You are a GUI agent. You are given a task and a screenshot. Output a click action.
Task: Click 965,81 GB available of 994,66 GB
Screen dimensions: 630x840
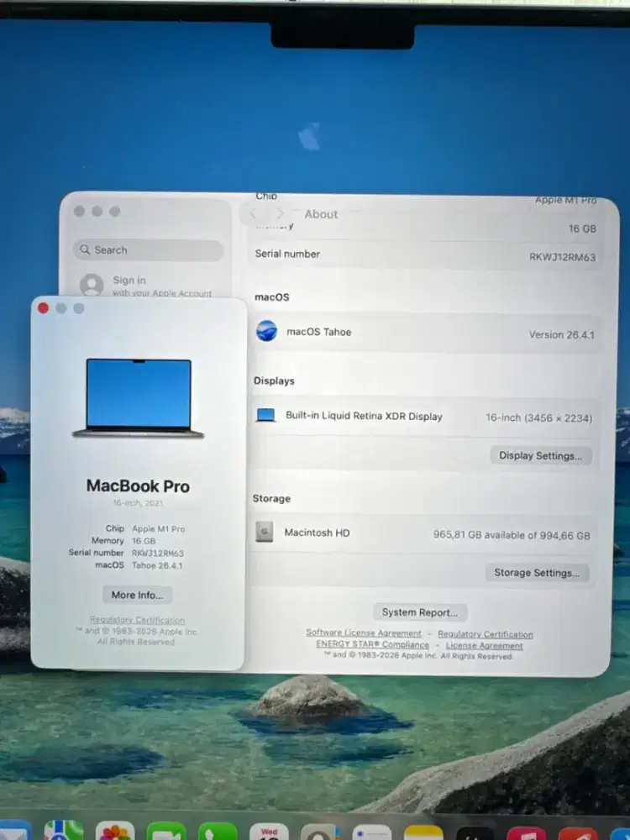point(512,534)
